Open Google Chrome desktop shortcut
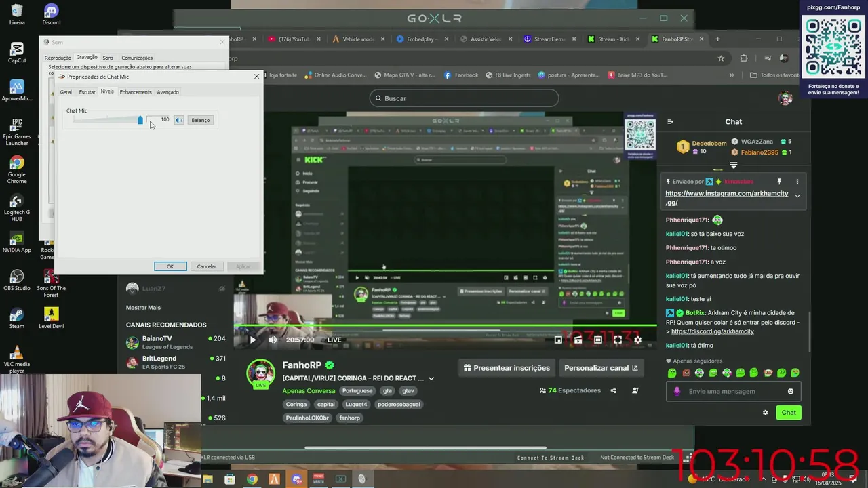The width and height of the screenshot is (868, 488). (x=17, y=170)
